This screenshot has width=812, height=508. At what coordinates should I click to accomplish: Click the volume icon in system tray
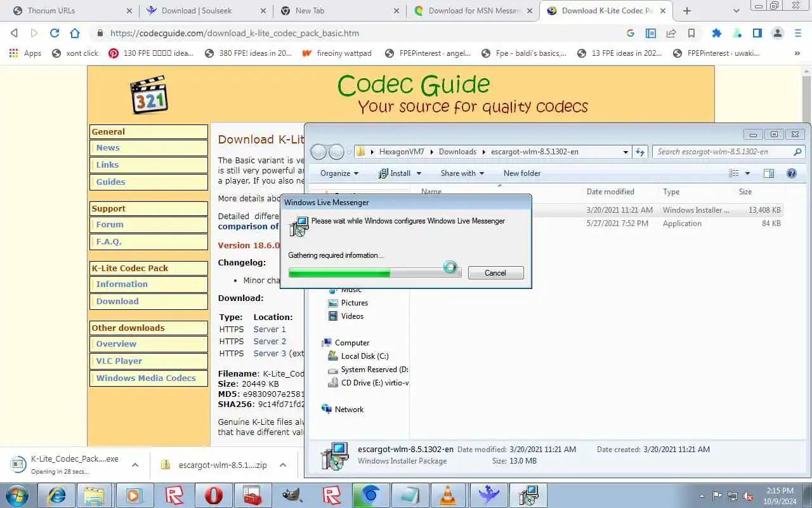749,496
